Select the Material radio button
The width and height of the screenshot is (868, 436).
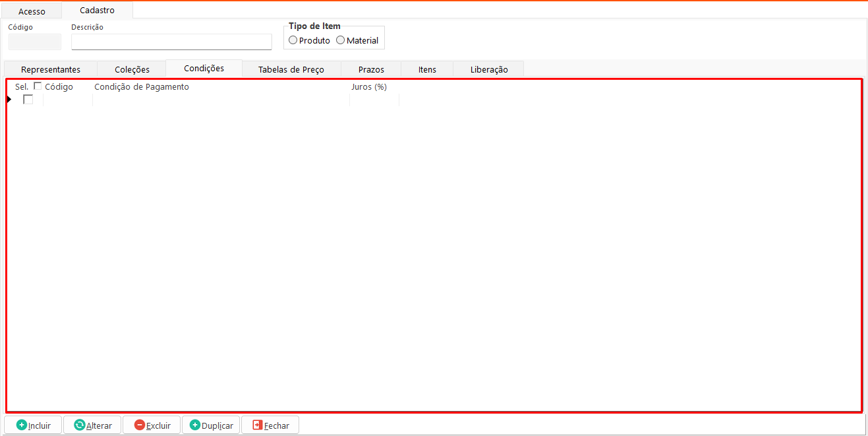340,40
